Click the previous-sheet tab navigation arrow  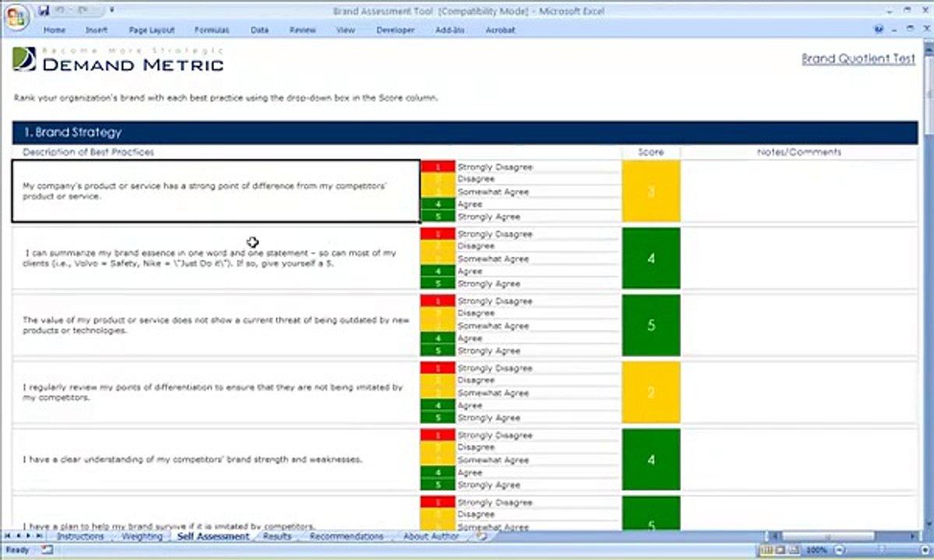coord(18,537)
